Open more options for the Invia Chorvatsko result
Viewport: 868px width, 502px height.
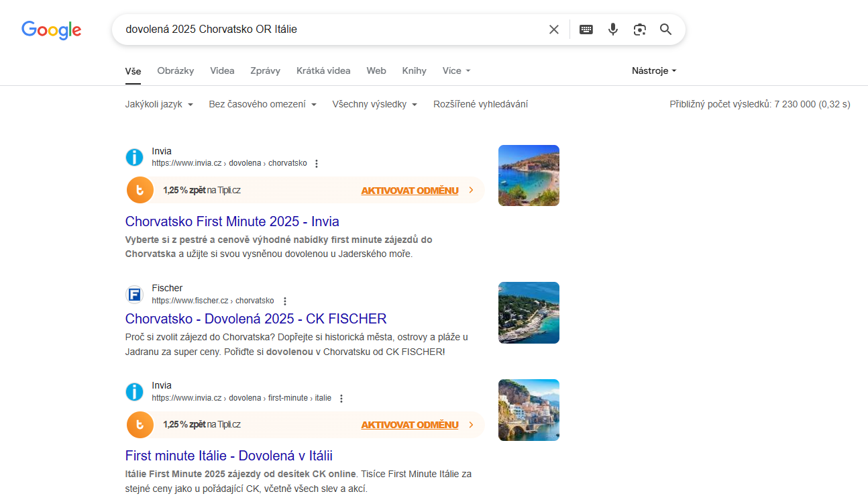[317, 164]
